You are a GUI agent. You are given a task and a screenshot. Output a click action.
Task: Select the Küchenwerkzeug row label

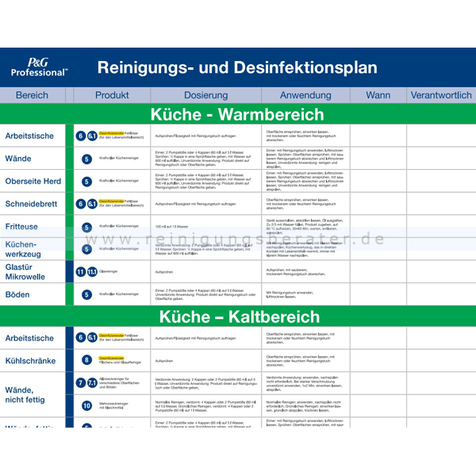23,249
